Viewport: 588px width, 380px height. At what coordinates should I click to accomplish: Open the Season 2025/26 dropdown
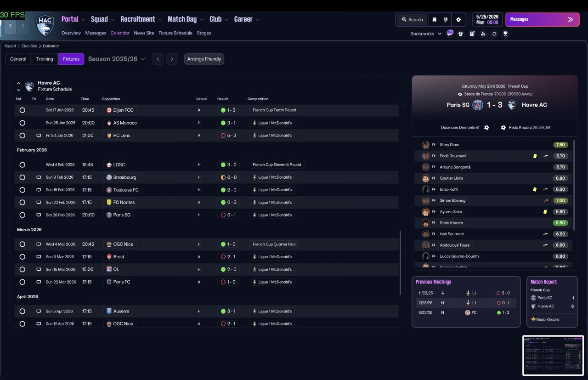[117, 59]
